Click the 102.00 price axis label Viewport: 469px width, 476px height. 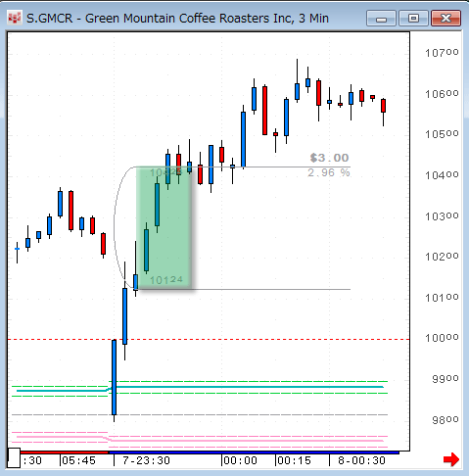442,257
